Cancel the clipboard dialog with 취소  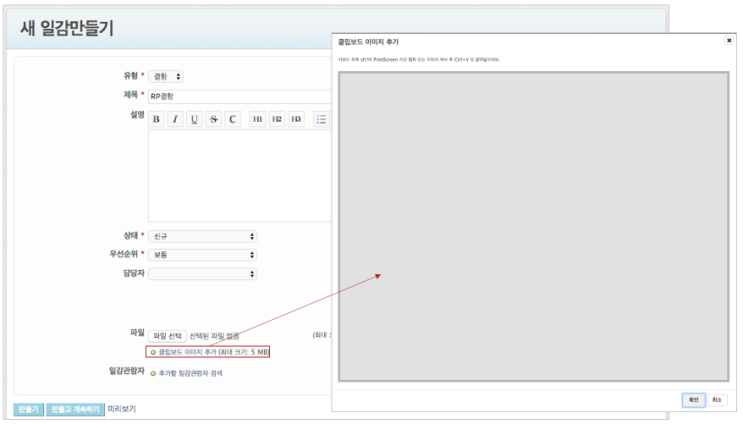pyautogui.click(x=717, y=400)
